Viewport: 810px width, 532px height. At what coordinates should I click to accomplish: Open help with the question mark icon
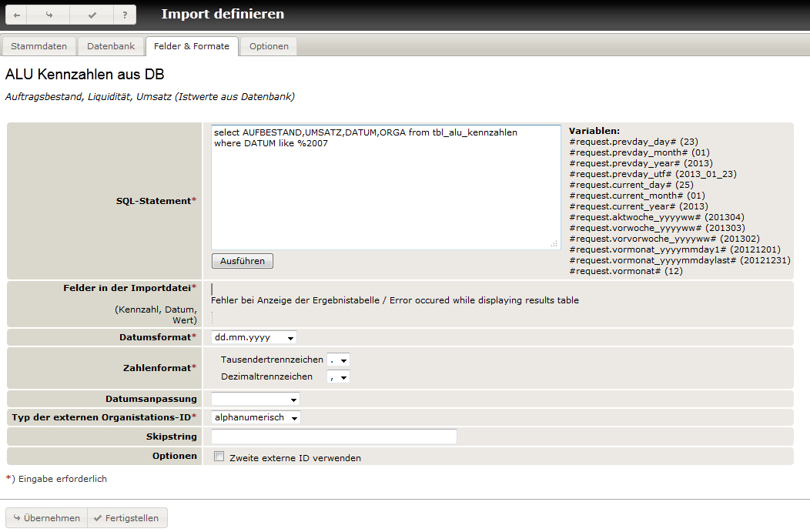[x=124, y=15]
